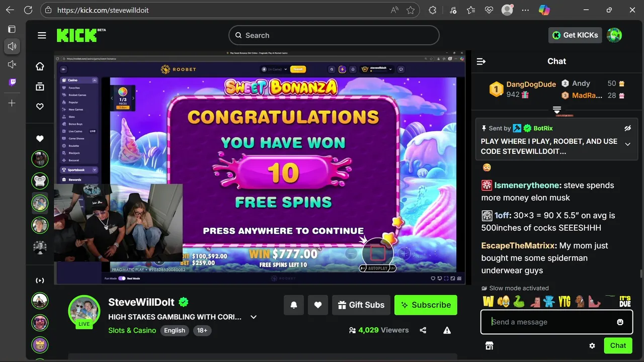The width and height of the screenshot is (644, 362).
Task: Click the filled heart sidebar icon
Action: 40,139
